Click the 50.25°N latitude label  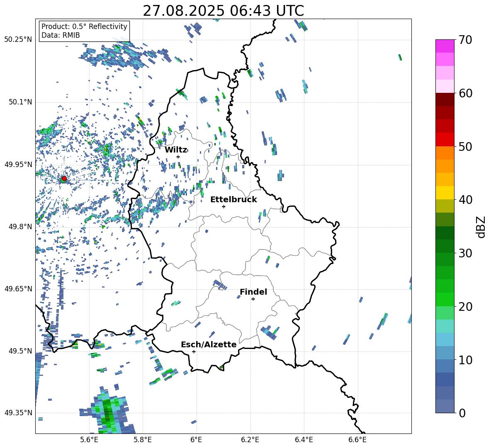tap(18, 40)
